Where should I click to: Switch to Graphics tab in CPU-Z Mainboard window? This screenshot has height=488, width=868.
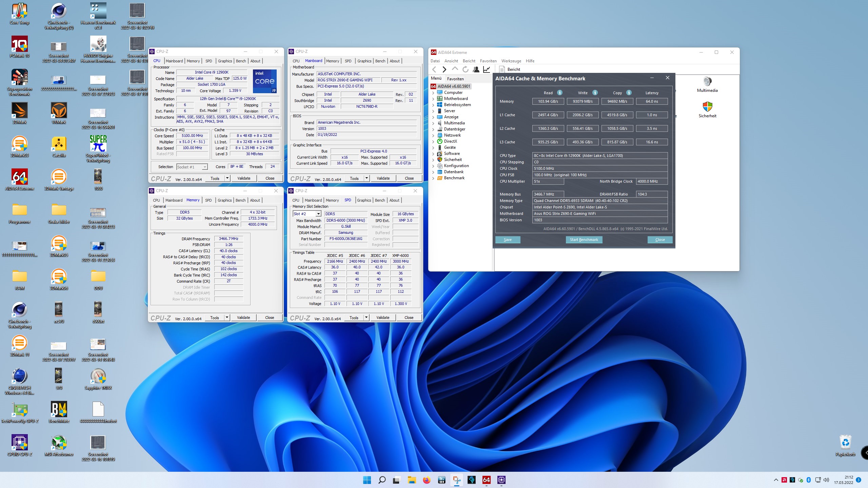point(364,61)
